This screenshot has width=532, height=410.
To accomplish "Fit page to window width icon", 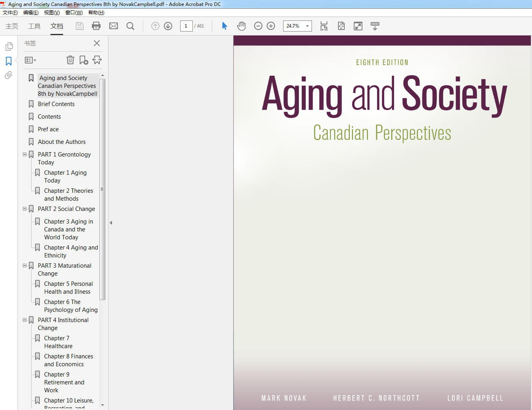I will point(324,26).
